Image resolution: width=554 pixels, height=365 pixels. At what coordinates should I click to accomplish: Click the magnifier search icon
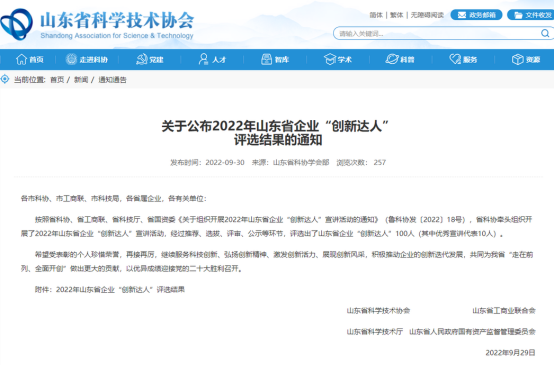(x=545, y=33)
